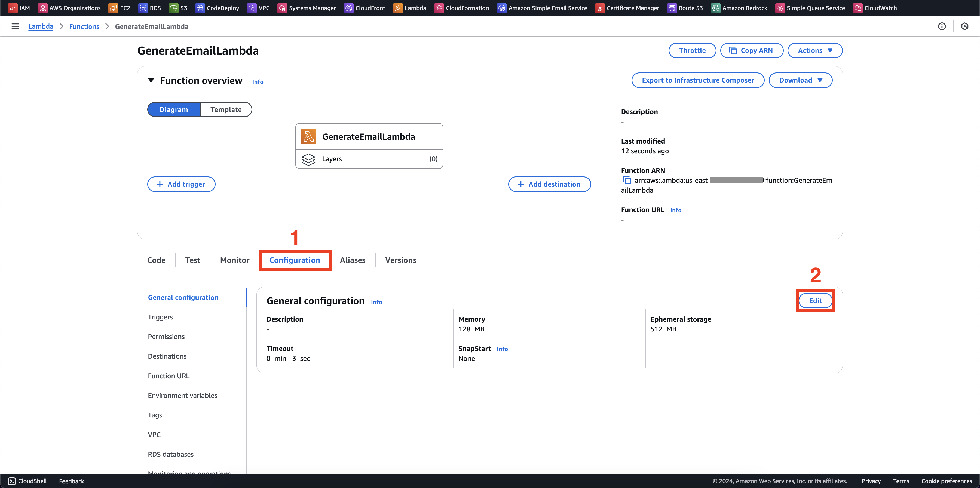980x488 pixels.
Task: Open the Aliases tab
Action: [x=353, y=260]
